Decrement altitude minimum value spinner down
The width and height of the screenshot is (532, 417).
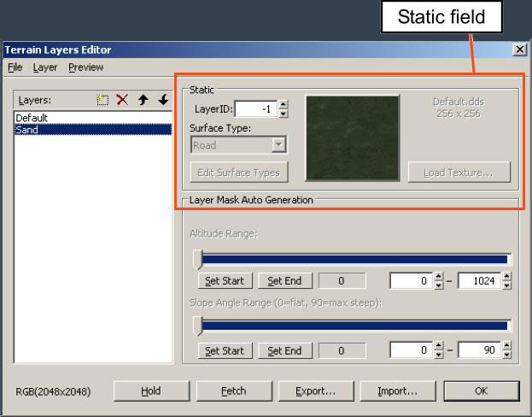439,285
